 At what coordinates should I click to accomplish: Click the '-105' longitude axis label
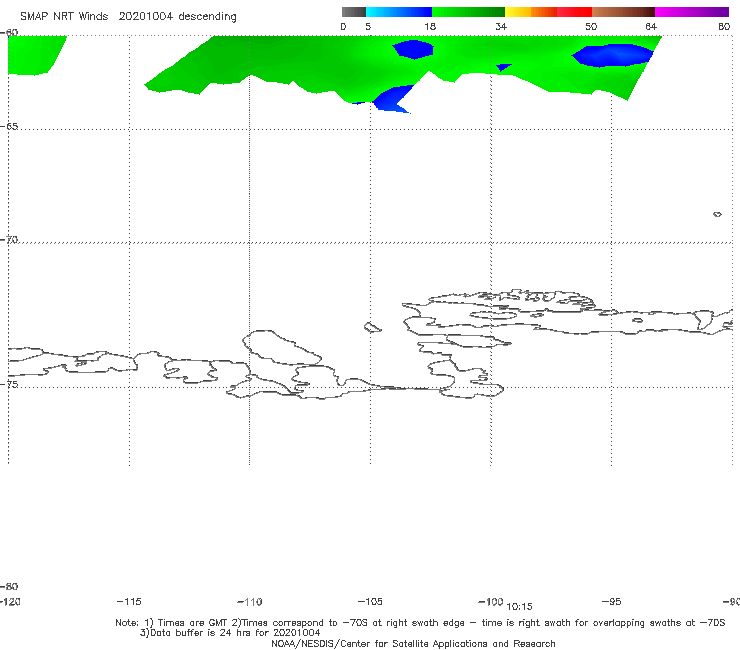pyautogui.click(x=370, y=601)
